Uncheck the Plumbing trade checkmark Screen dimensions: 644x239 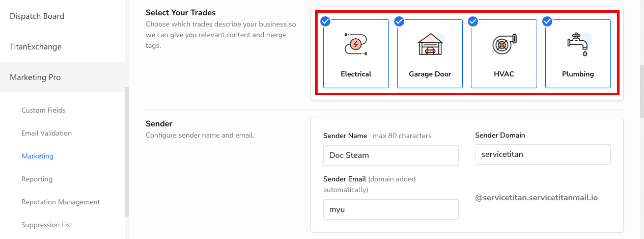click(547, 21)
